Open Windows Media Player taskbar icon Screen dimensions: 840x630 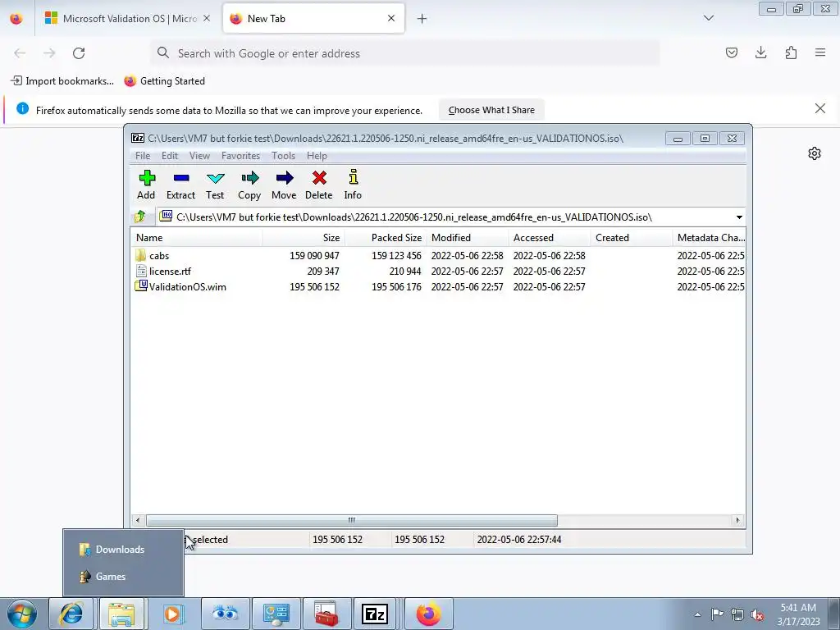172,614
